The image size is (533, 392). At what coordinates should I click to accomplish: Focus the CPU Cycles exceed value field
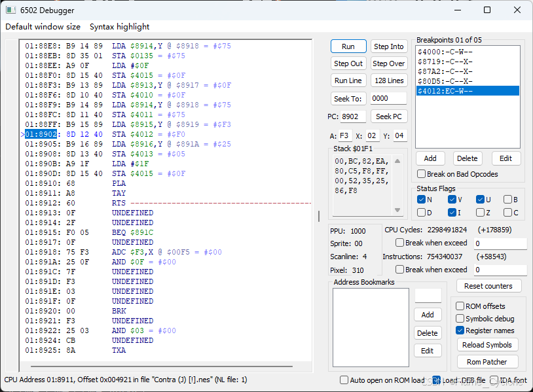pyautogui.click(x=500, y=243)
